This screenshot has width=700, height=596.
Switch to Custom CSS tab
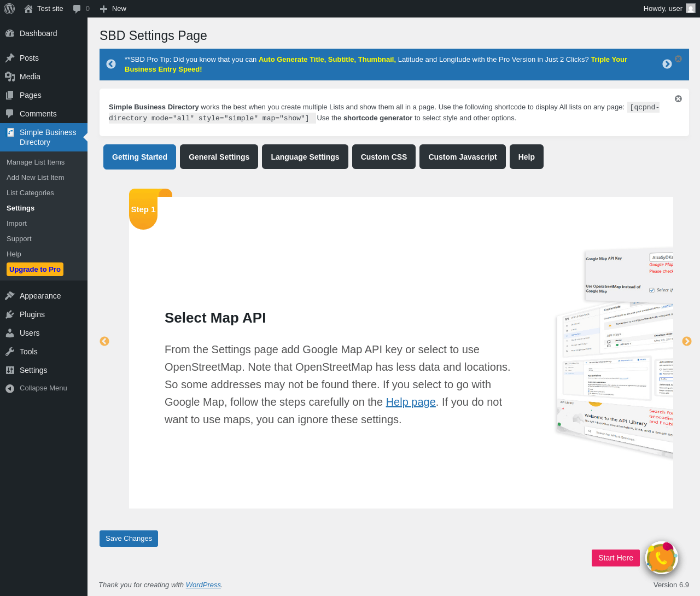[384, 157]
